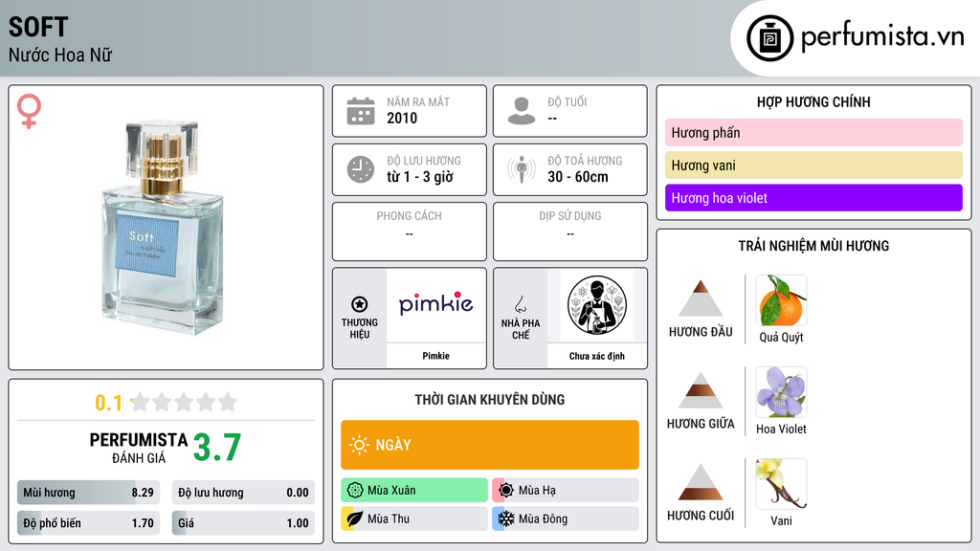Click the star badge icon above Thương hiệu
Screen dimensions: 980x551
[x=360, y=304]
